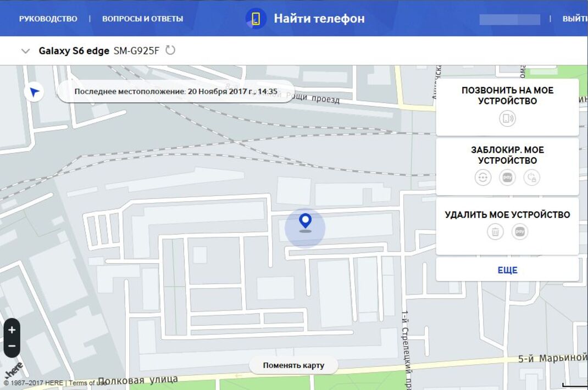The width and height of the screenshot is (588, 390).
Task: Zoom in the map with plus
Action: [x=12, y=330]
